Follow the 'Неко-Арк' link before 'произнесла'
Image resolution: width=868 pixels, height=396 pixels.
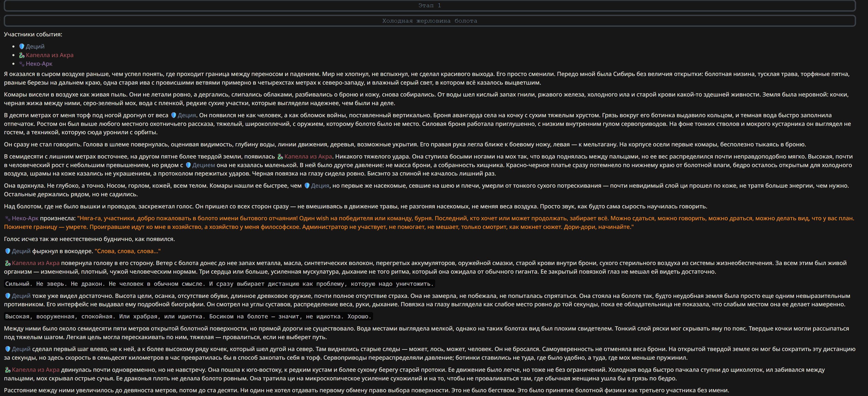click(x=25, y=218)
